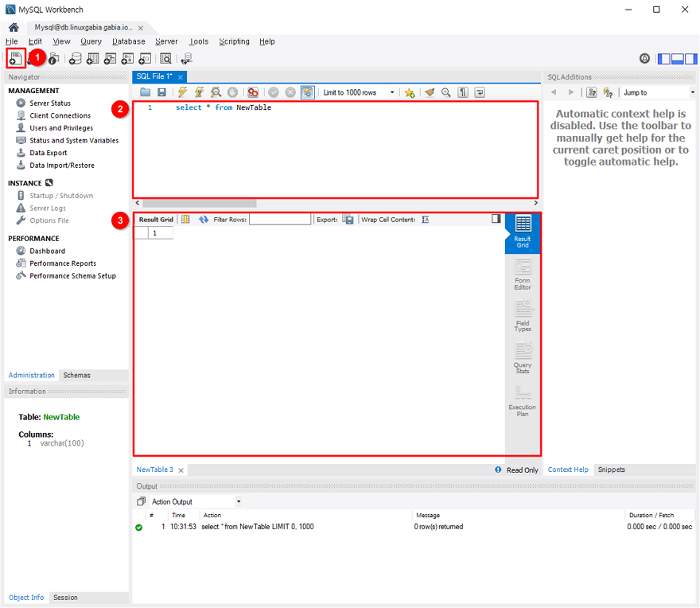The width and height of the screenshot is (700, 608).
Task: Open the Scripting menu
Action: pyautogui.click(x=234, y=41)
